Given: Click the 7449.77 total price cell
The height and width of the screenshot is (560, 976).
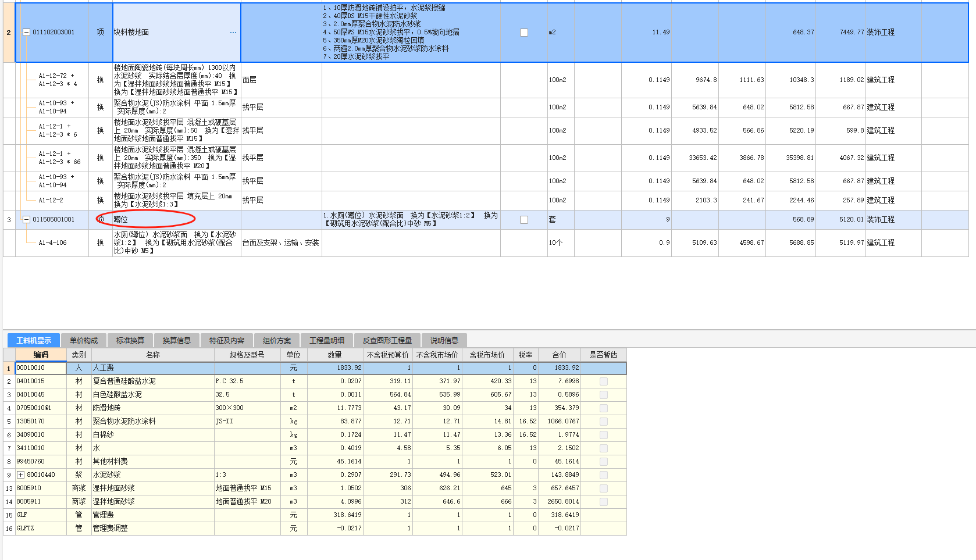Looking at the screenshot, I should (840, 33).
